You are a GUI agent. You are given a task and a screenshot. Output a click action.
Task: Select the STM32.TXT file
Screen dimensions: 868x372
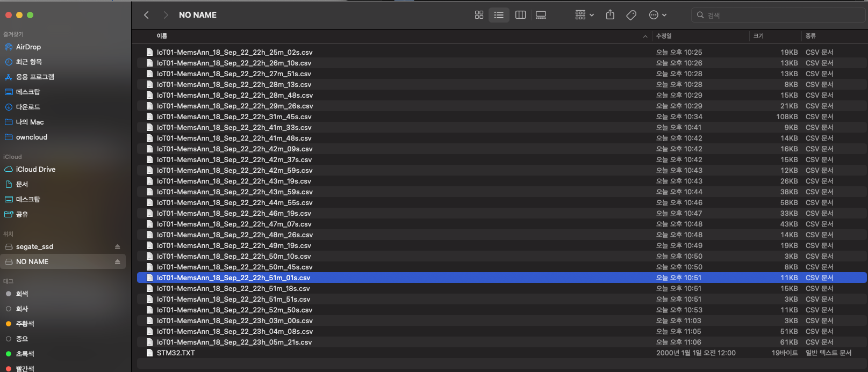coord(176,353)
